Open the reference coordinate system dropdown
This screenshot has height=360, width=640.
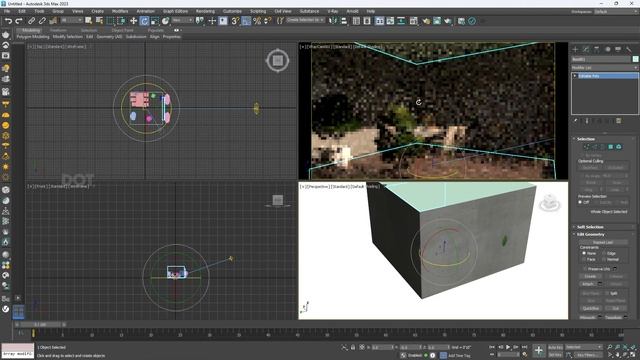182,20
